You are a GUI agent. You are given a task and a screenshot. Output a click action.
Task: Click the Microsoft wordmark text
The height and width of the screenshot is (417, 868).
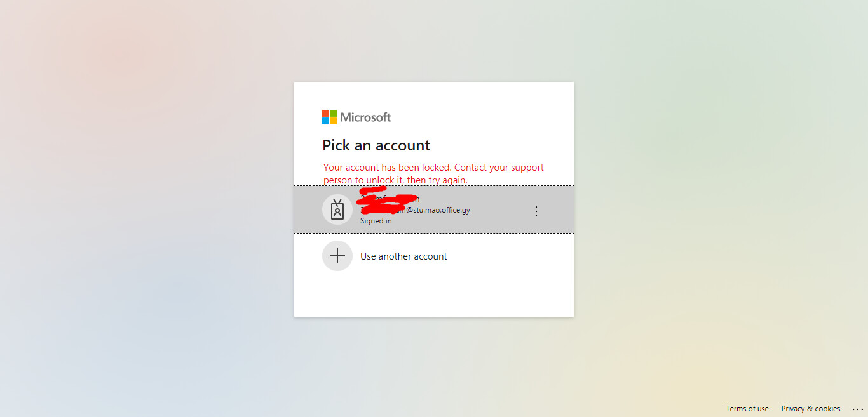tap(365, 117)
